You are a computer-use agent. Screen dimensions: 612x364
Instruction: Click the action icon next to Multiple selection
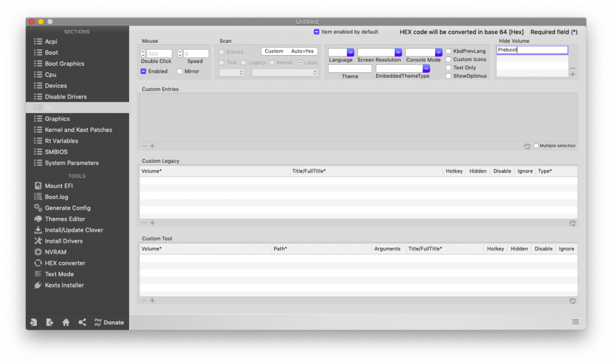click(x=527, y=146)
